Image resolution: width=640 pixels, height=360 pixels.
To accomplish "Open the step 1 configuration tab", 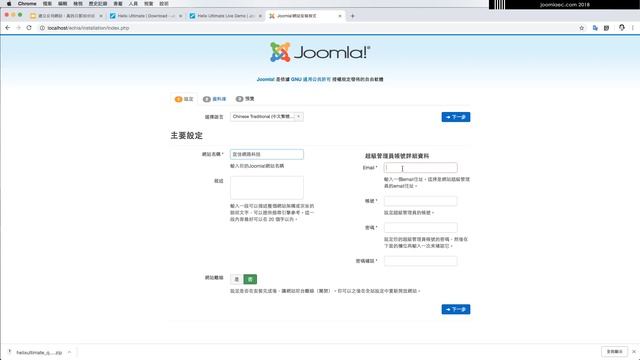I will coord(184,99).
